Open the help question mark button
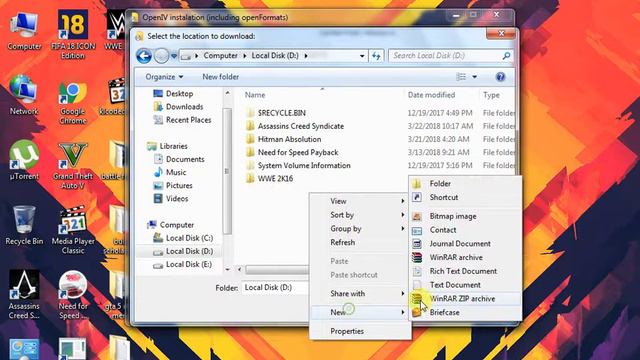Image resolution: width=640 pixels, height=360 pixels. coord(500,77)
